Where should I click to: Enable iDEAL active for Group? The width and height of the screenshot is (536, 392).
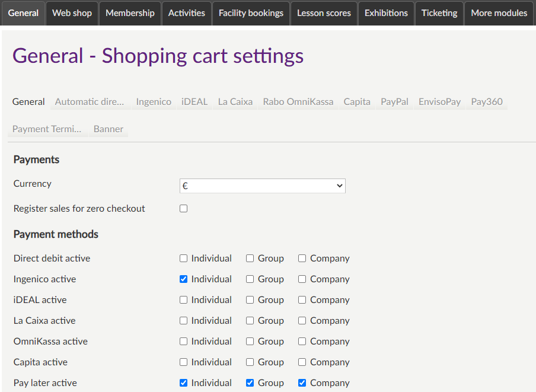250,300
